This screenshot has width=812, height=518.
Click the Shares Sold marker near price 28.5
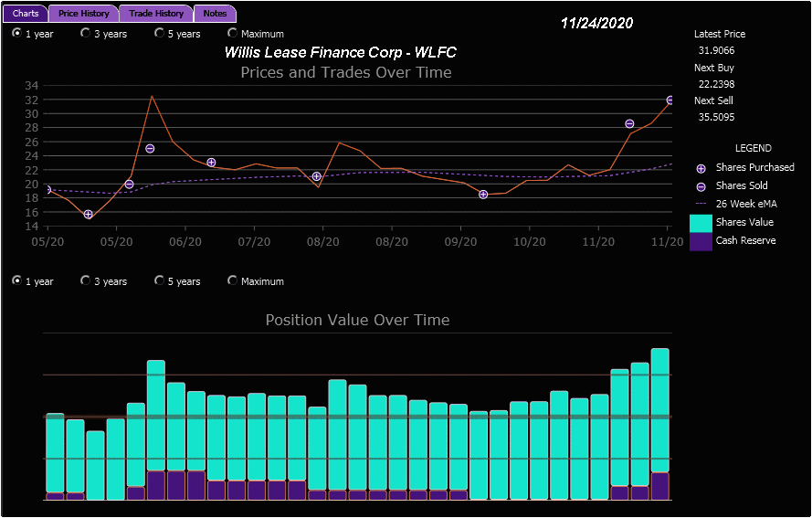[629, 124]
